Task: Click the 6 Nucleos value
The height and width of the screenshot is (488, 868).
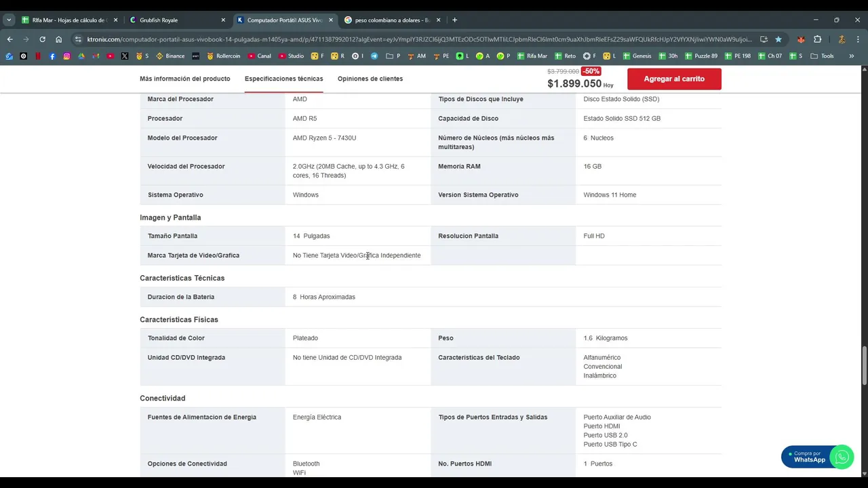Action: coord(598,138)
